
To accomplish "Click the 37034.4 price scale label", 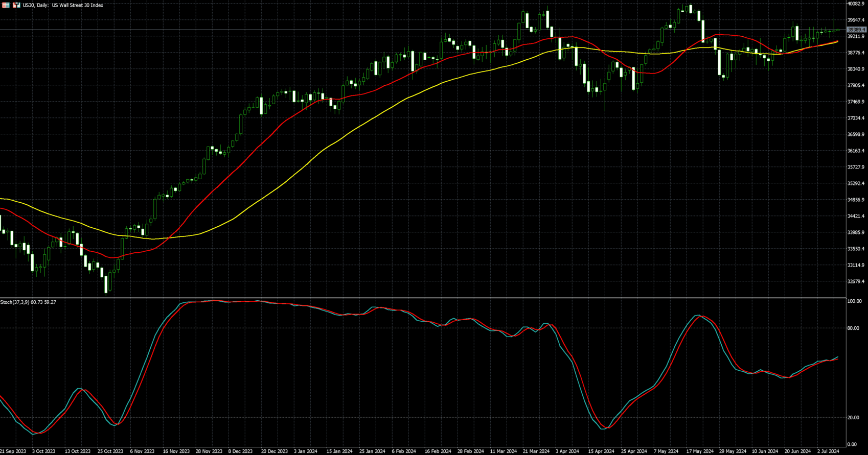I will [856, 118].
